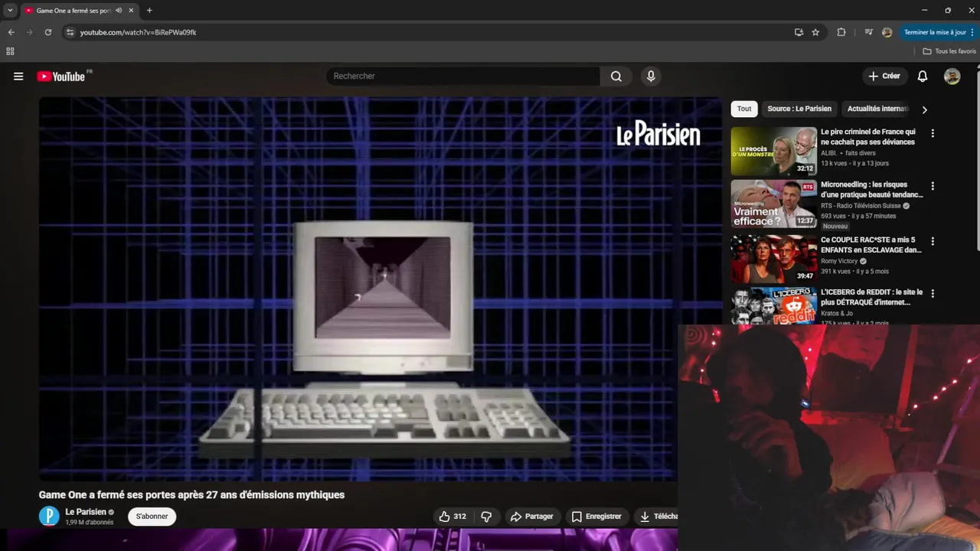The width and height of the screenshot is (980, 551).
Task: Click the ALIBI. channel name
Action: 828,153
